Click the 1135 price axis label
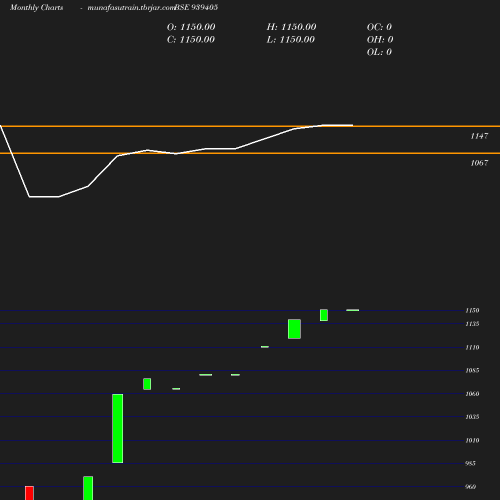Viewport: 500px width, 500px height. [x=472, y=324]
